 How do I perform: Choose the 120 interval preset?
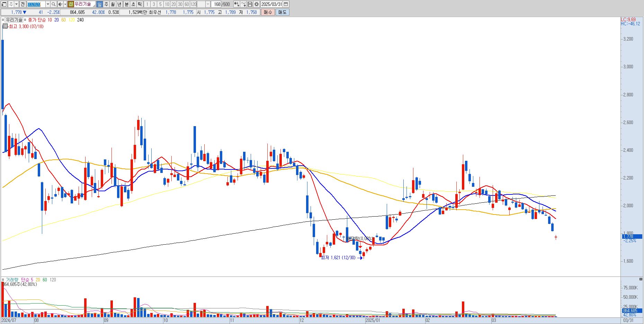click(193, 4)
